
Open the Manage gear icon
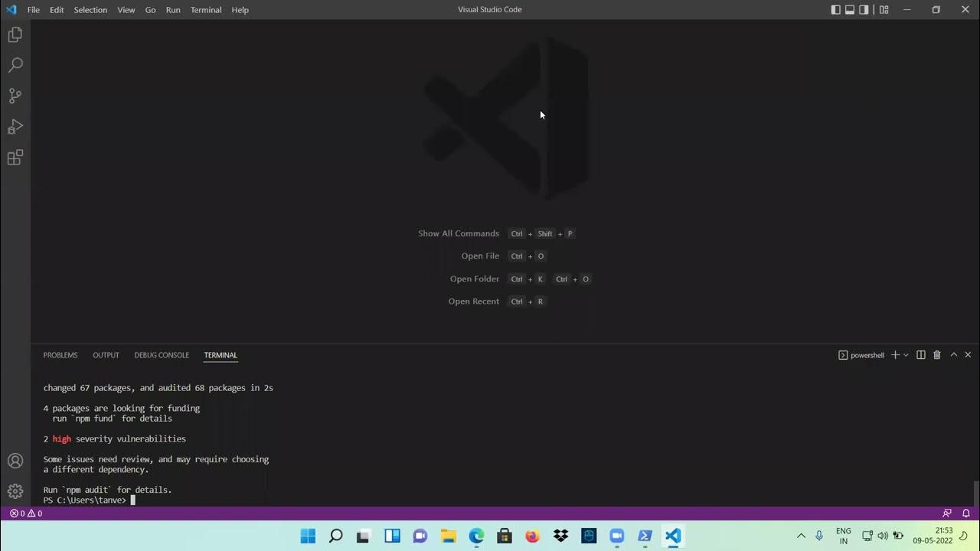point(15,491)
